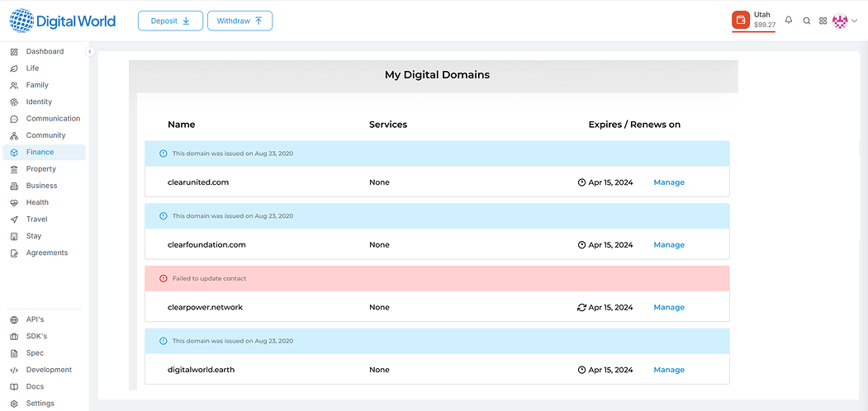Click the Development code icon

[14, 370]
